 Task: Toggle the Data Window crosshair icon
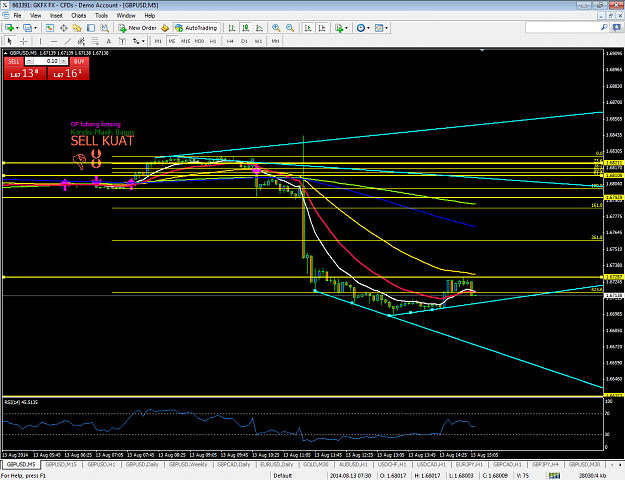[x=63, y=28]
